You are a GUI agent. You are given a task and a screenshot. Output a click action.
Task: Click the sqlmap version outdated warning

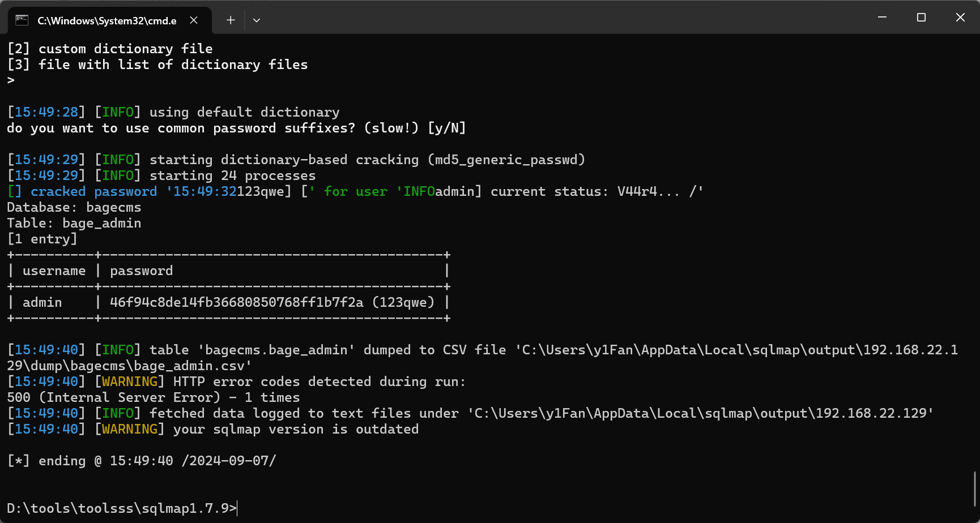click(x=296, y=429)
